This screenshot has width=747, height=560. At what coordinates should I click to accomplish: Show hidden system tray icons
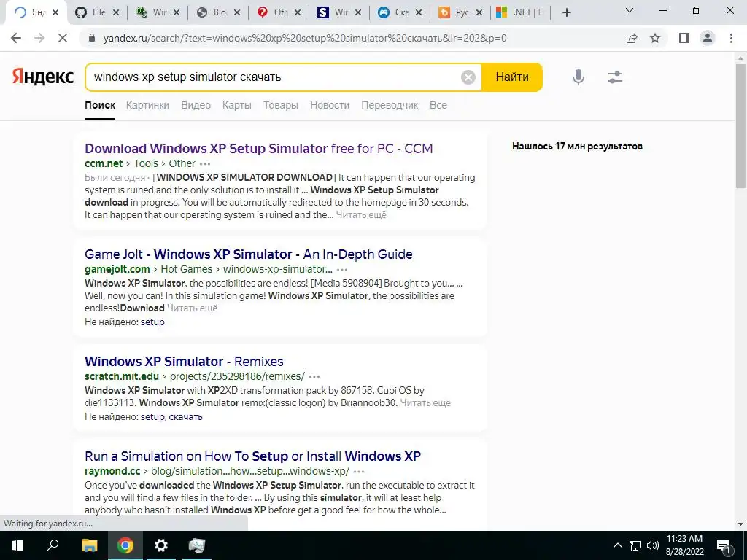click(x=617, y=545)
